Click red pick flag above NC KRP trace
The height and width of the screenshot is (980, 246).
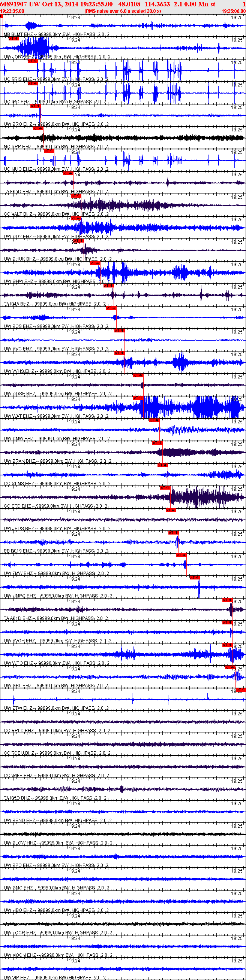[38, 128]
